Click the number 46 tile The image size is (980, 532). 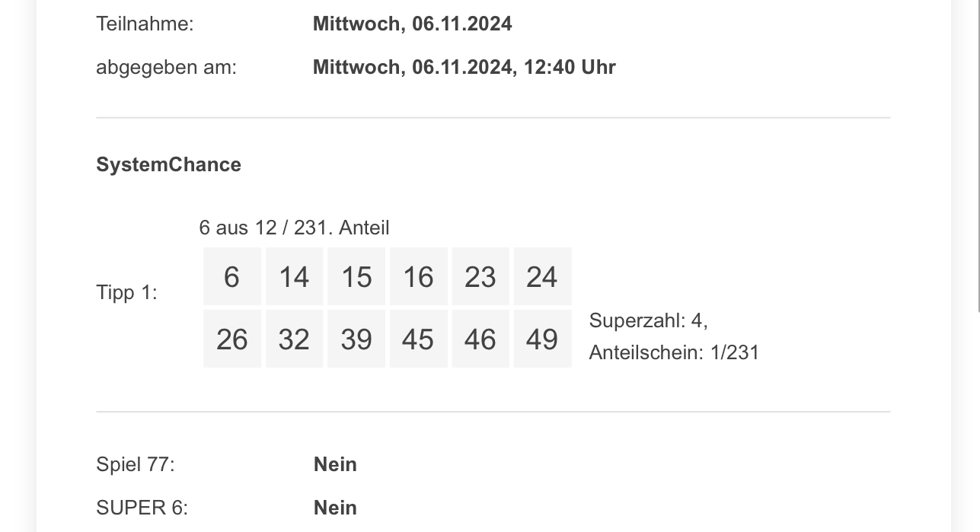point(480,339)
